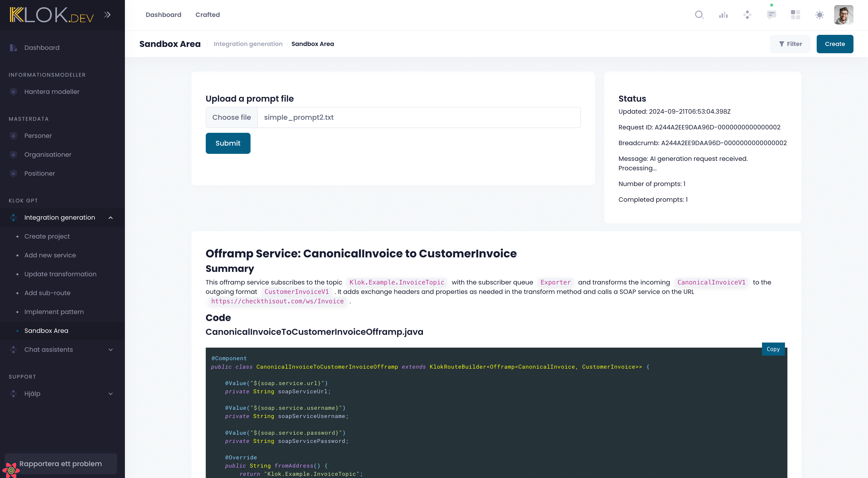Open the chat messages icon
The width and height of the screenshot is (868, 478).
tap(771, 15)
